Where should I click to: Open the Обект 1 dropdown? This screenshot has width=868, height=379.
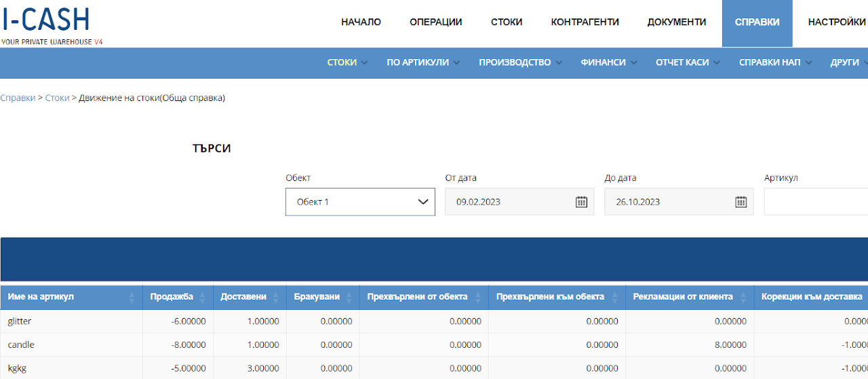tap(360, 202)
